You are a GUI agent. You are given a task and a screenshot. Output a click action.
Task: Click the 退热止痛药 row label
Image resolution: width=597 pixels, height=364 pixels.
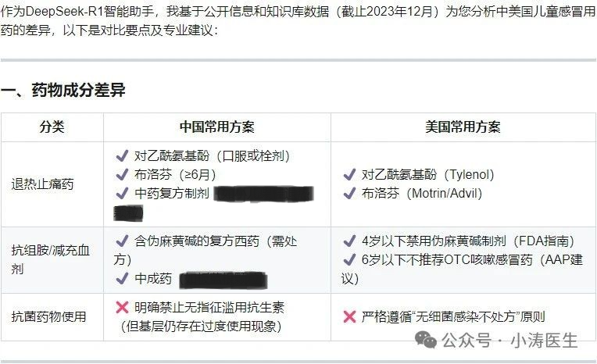click(42, 184)
